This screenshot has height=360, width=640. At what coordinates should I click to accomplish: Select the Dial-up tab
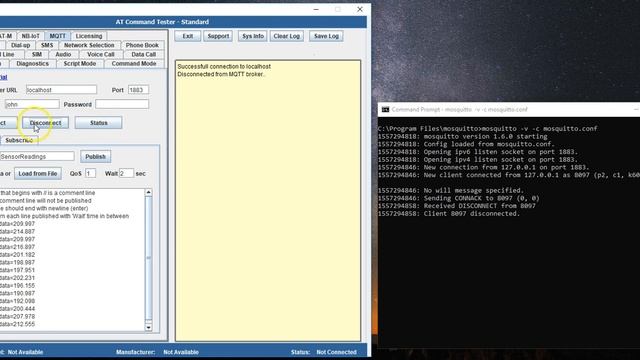click(x=20, y=45)
